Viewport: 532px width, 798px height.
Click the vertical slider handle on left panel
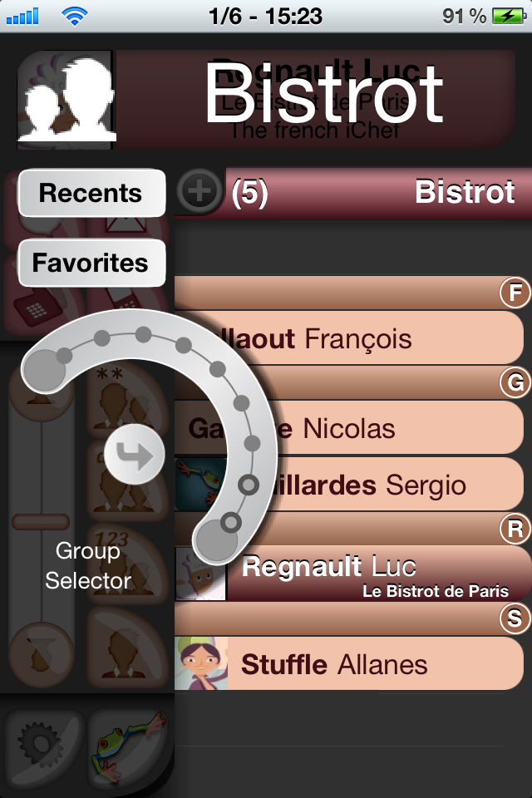(x=40, y=522)
